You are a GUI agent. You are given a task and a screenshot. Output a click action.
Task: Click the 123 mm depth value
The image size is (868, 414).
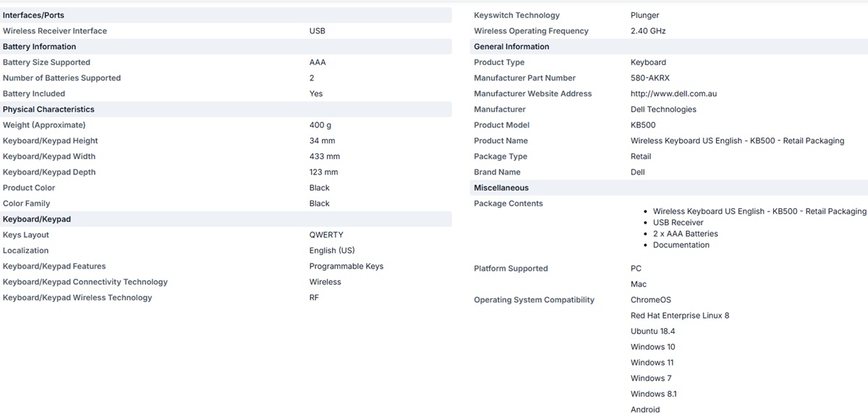(324, 172)
